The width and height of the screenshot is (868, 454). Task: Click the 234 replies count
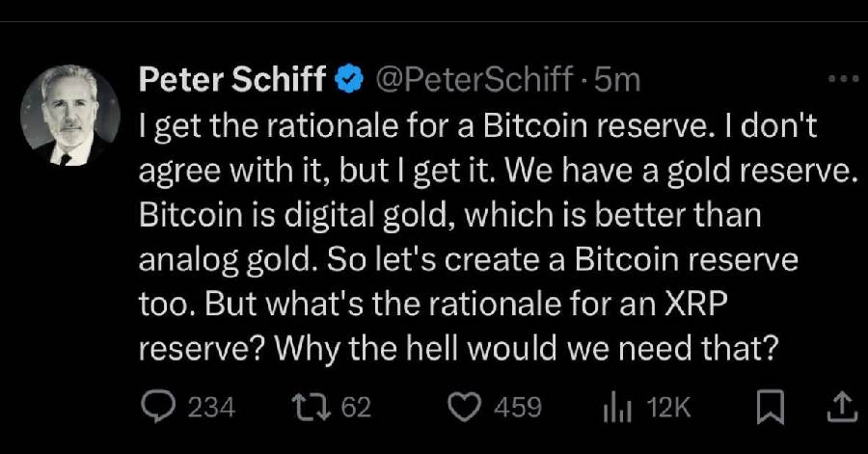pos(211,408)
